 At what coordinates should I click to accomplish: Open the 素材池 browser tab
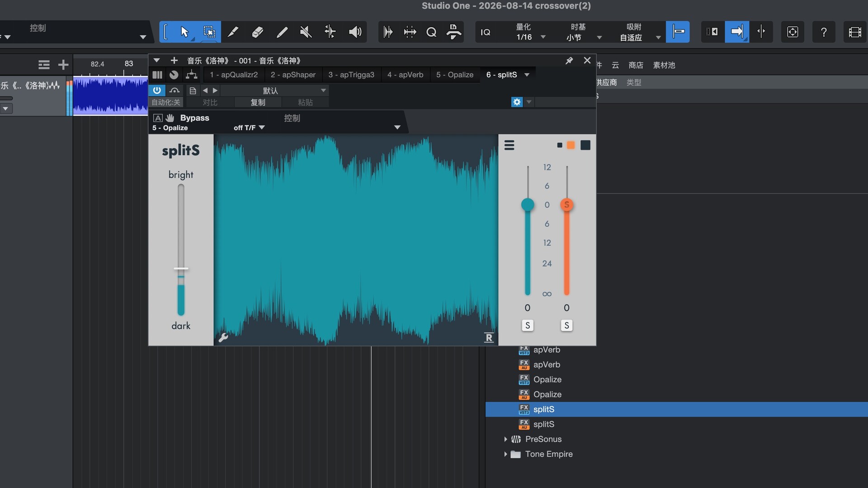664,65
